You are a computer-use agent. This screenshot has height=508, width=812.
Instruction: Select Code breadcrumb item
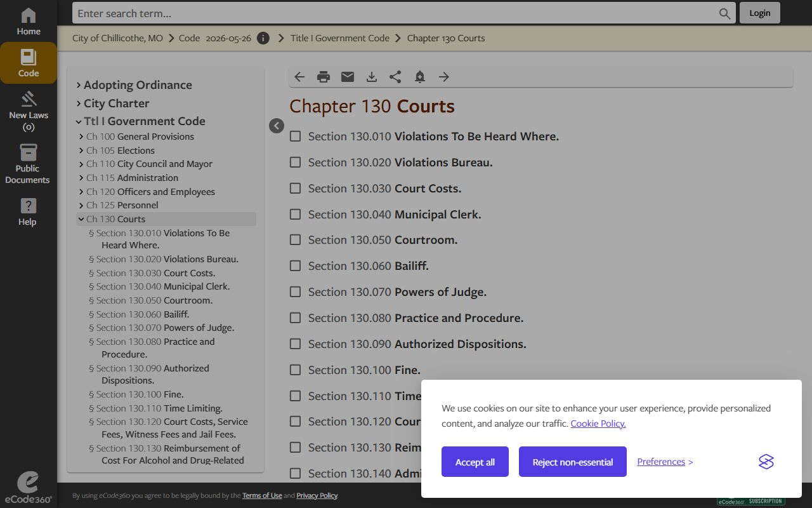tap(189, 38)
